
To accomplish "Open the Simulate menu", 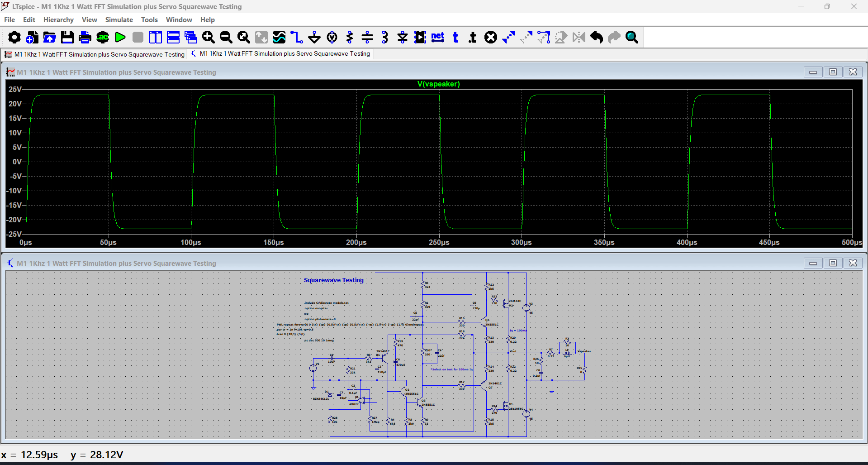I will click(x=119, y=20).
